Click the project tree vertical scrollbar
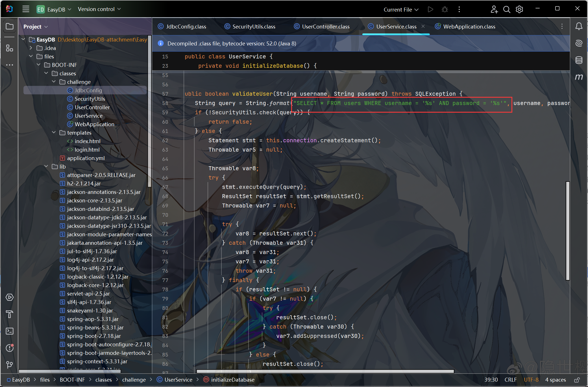Image resolution: width=588 pixels, height=387 pixels. (150, 111)
